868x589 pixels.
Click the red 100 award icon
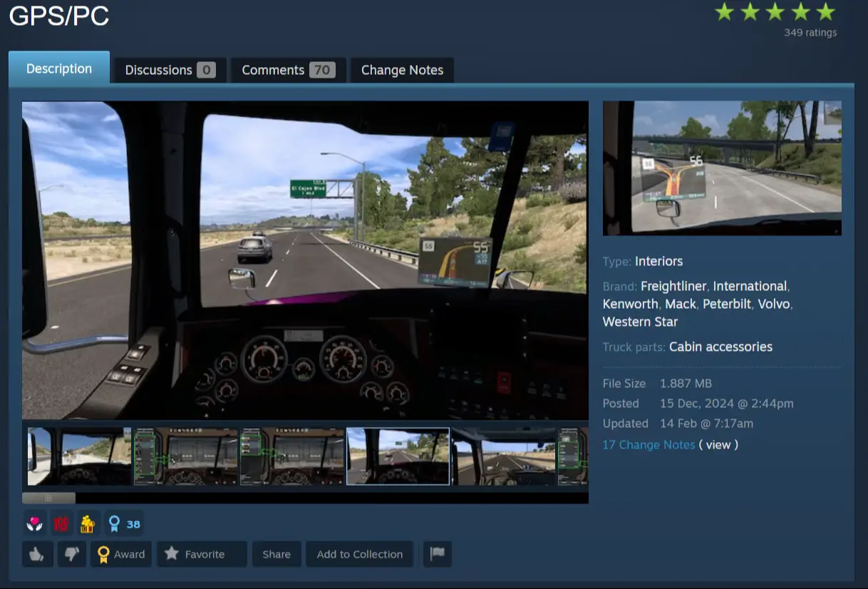(x=61, y=524)
